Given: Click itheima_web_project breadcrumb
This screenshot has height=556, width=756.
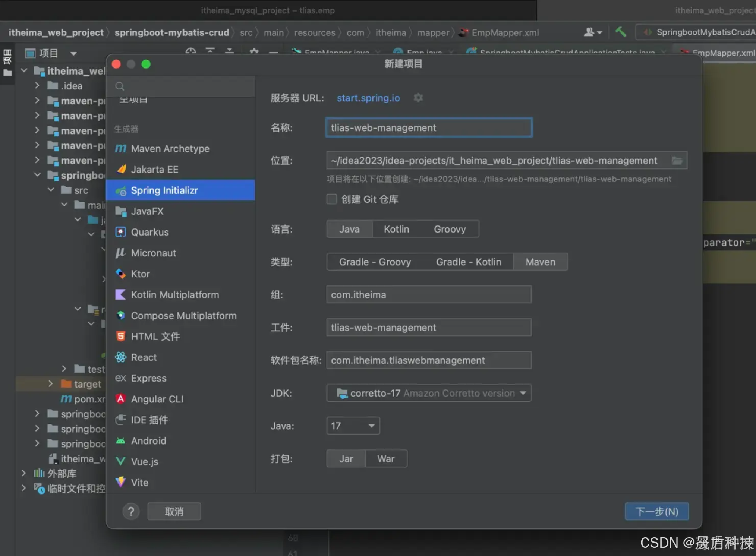Looking at the screenshot, I should (56, 32).
